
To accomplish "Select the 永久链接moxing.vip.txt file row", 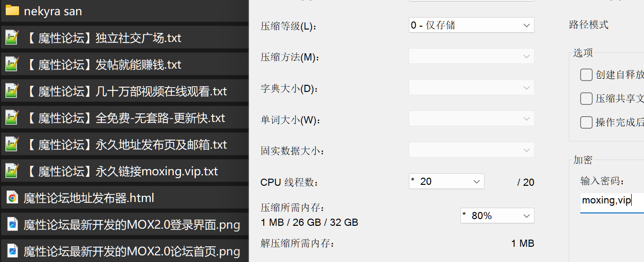I will click(124, 171).
